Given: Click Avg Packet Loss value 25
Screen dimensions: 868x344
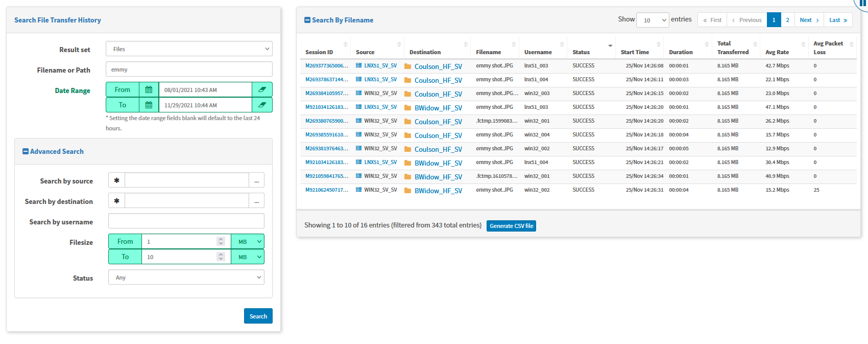Looking at the screenshot, I should (816, 190).
